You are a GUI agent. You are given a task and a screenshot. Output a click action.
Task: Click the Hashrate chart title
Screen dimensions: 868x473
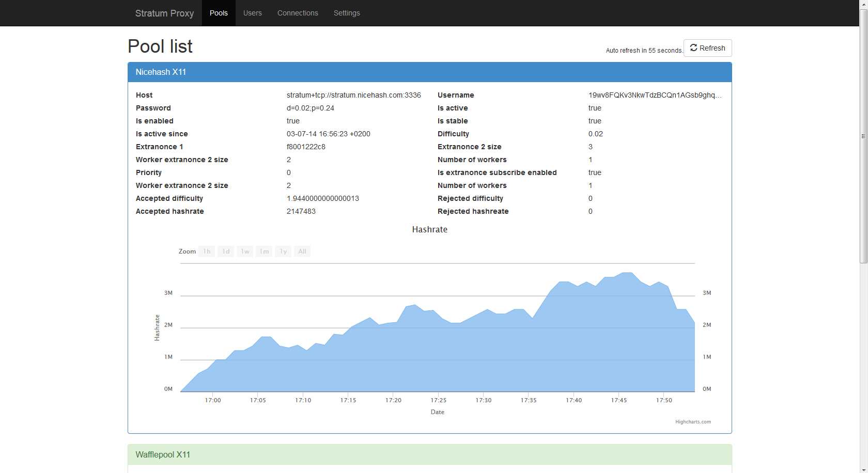pos(430,229)
